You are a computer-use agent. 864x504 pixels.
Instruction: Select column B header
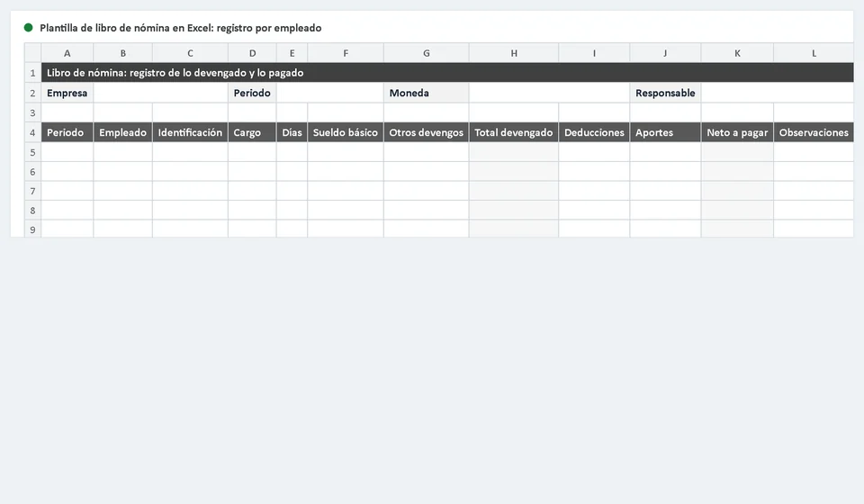[123, 53]
